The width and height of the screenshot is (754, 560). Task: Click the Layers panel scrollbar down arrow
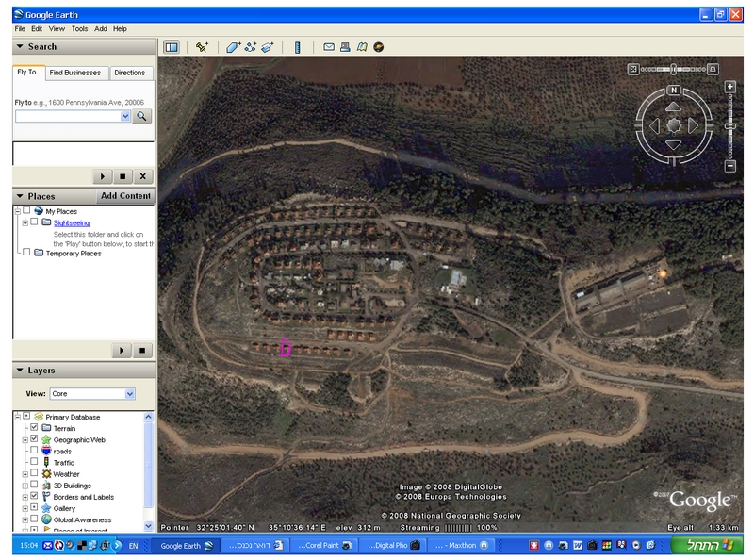tap(148, 526)
